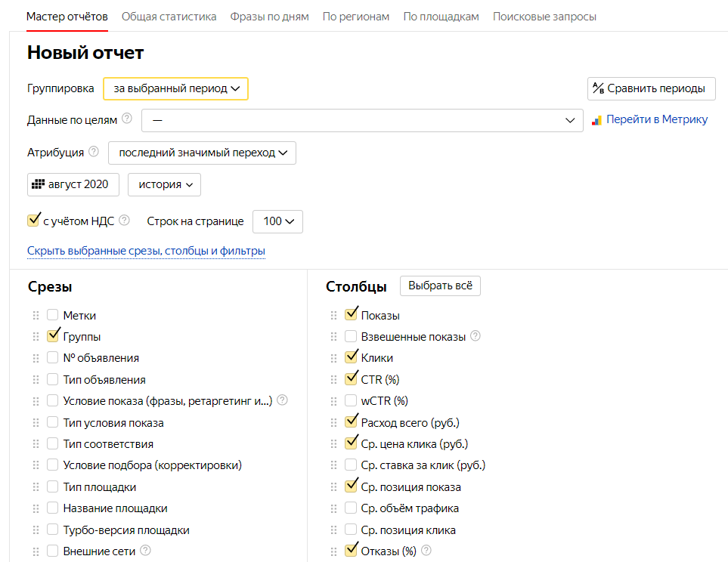Click the drag handle for Тип объявления row
This screenshot has height=562, width=728.
click(x=36, y=380)
